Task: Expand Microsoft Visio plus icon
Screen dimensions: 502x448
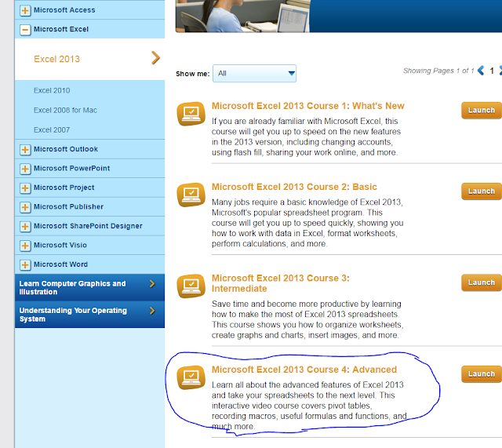Action: coord(25,246)
